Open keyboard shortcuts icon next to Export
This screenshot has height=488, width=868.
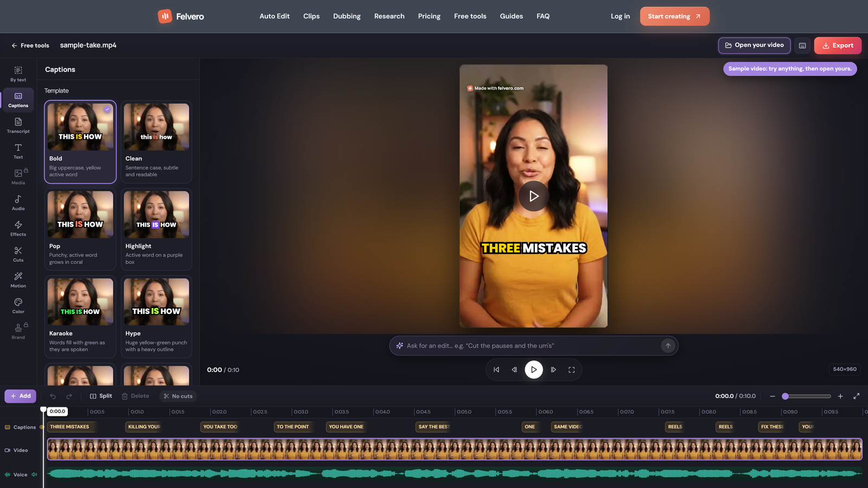click(802, 46)
